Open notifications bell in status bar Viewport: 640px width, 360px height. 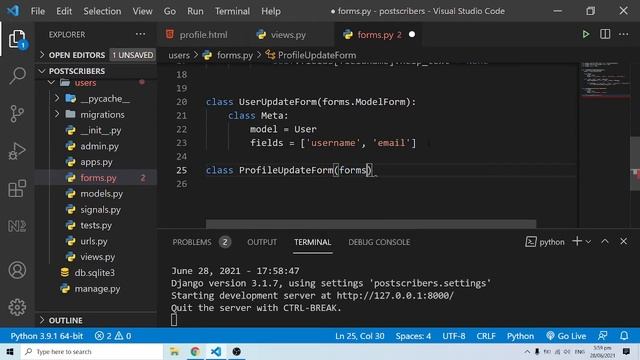(624, 336)
